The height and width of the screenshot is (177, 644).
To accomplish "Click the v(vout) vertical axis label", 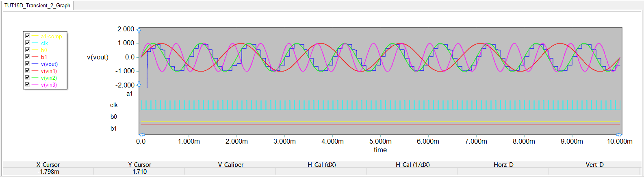I will (x=98, y=57).
